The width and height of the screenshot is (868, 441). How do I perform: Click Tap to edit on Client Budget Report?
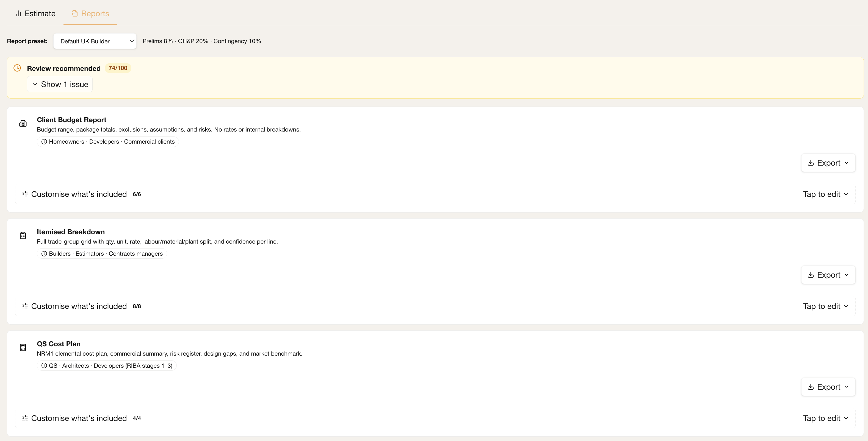(826, 194)
